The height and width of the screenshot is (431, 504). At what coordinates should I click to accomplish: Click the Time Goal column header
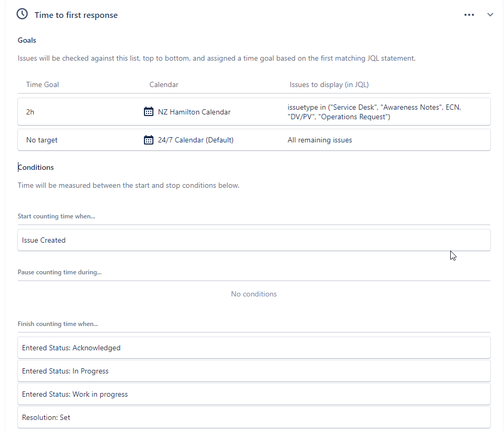point(42,84)
